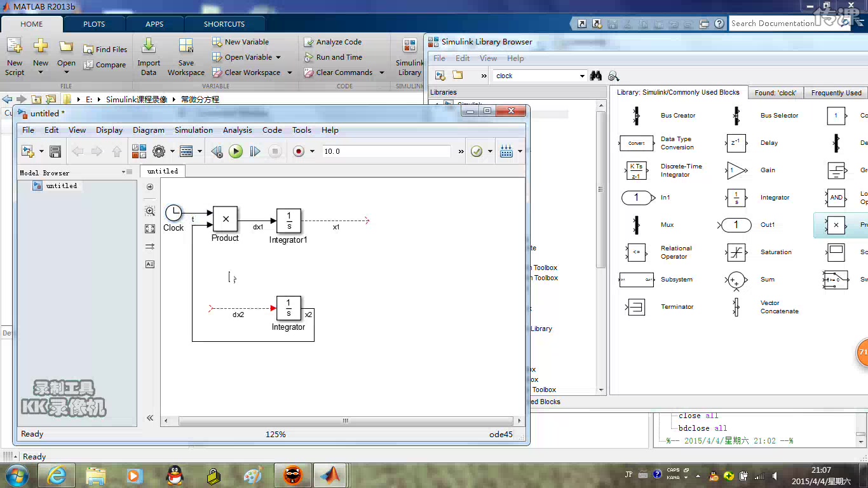
Task: Select the Integrator1 block on the canvas
Action: pyautogui.click(x=288, y=221)
